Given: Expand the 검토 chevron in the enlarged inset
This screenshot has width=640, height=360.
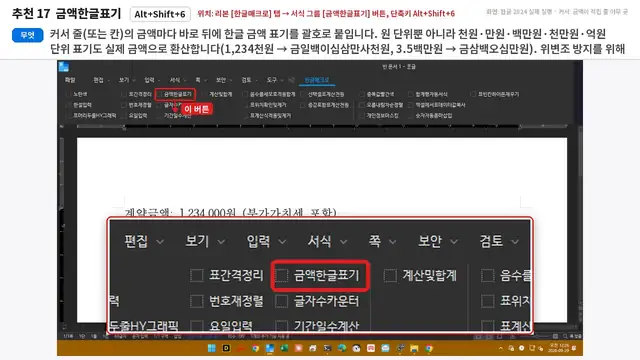Looking at the screenshot, I should coord(515,242).
